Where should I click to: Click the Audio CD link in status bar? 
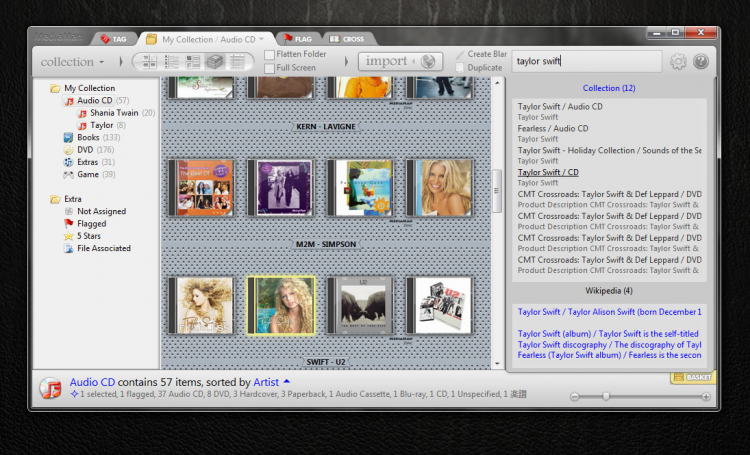click(x=92, y=382)
